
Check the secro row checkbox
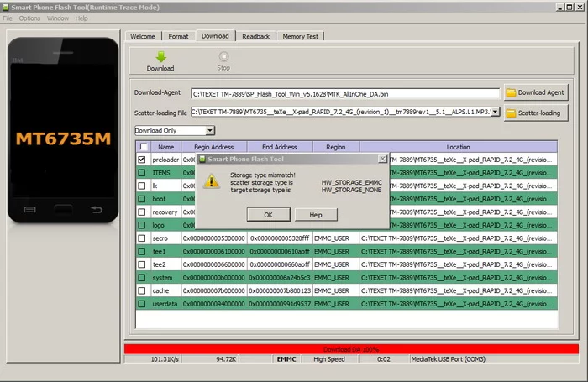(x=142, y=238)
